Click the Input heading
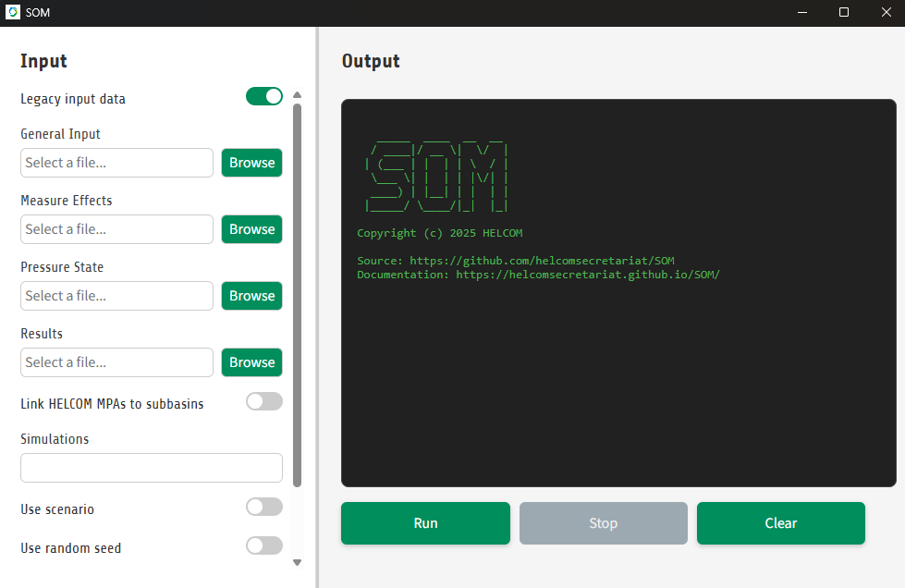905x588 pixels. [43, 61]
